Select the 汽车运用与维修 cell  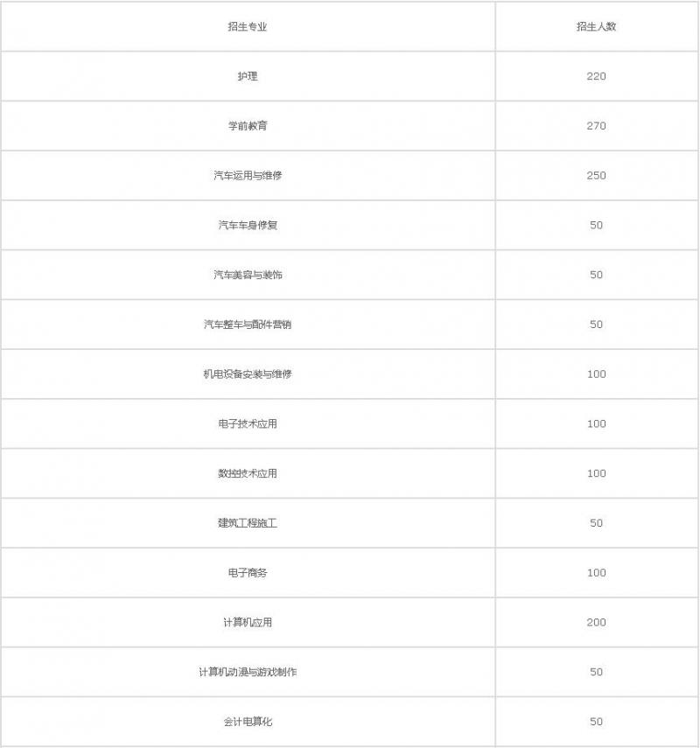coord(248,176)
